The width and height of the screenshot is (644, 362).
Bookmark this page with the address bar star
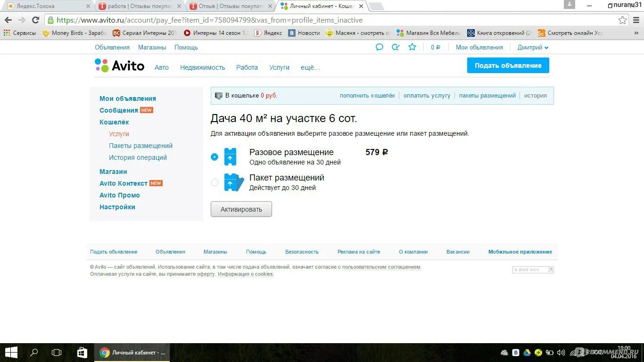(623, 20)
